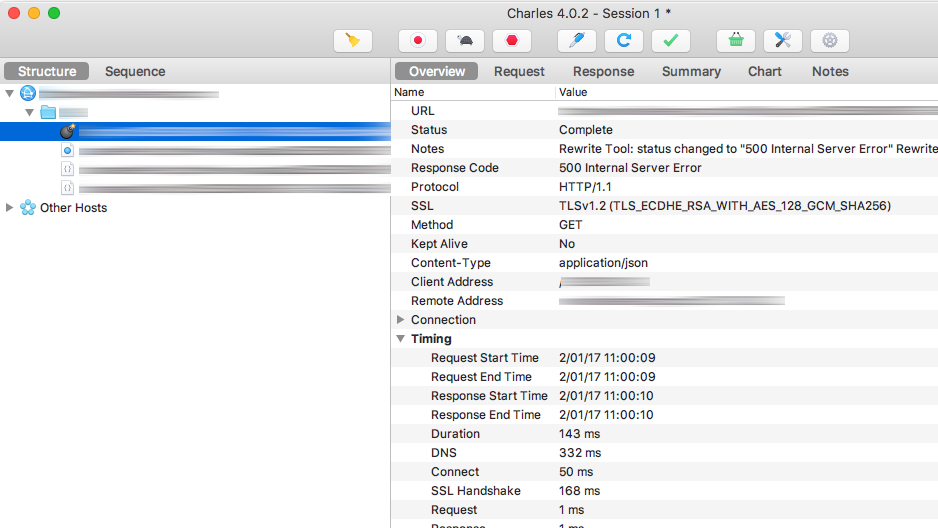
Task: Select the bomb icon failed request row
Action: click(195, 132)
